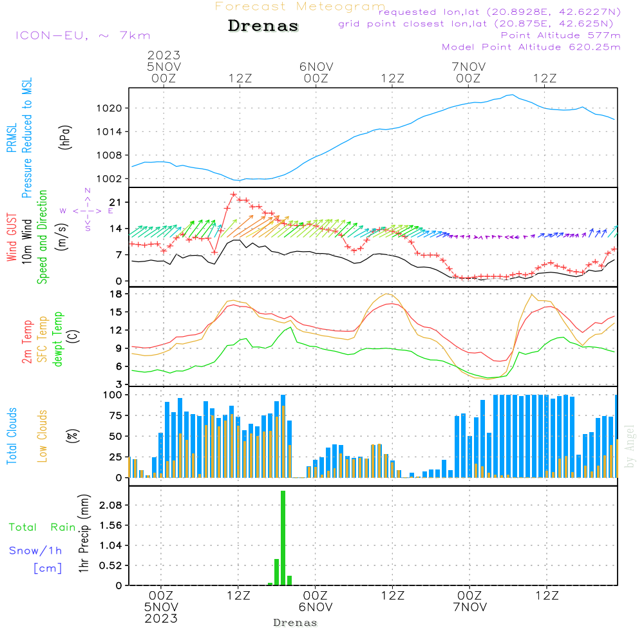644x644 pixels.
Task: Click the 'Total Clouds' blue label
Action: (x=12, y=436)
